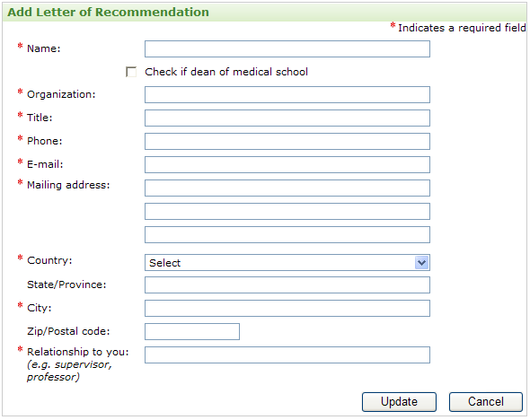Click the Update button
The image size is (530, 420).
(399, 402)
